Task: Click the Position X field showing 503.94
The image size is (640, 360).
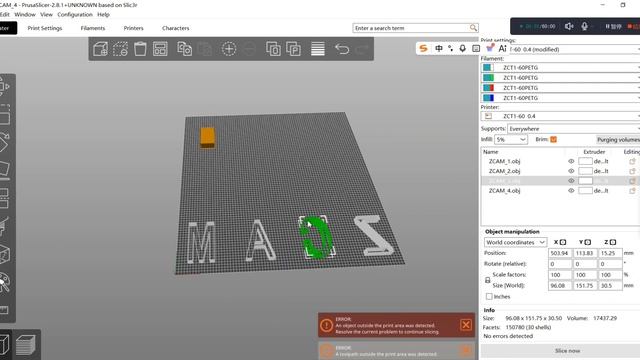Action: (x=560, y=253)
